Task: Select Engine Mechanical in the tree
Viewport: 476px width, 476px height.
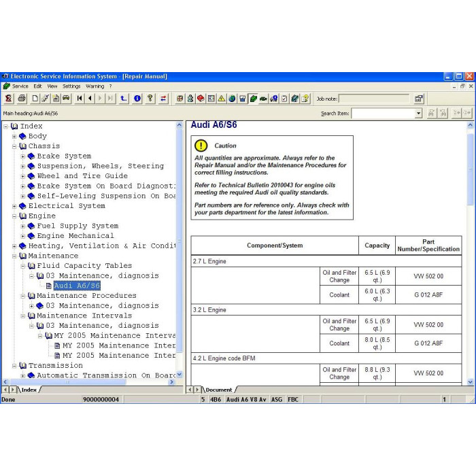Action: [75, 235]
